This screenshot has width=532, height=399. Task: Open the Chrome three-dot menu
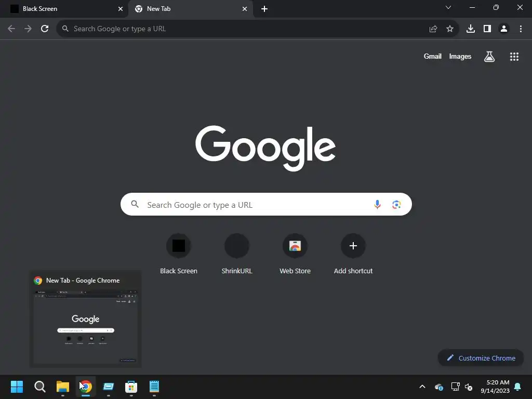click(x=521, y=29)
